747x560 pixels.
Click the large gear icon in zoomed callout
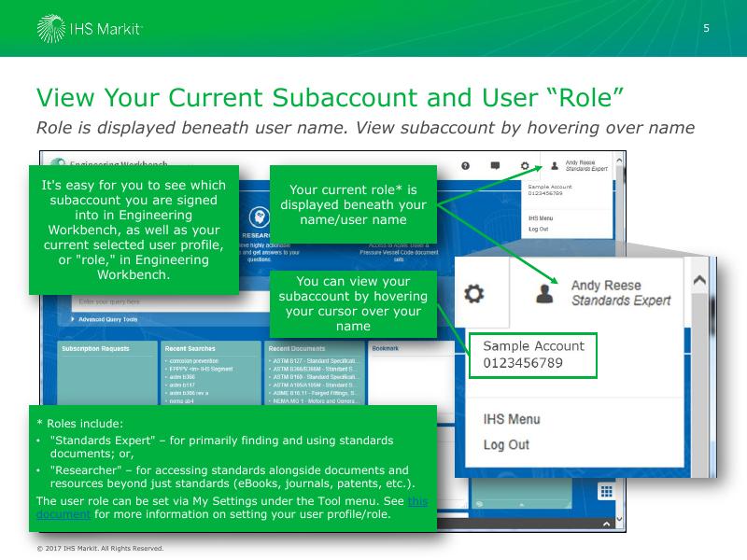point(474,293)
